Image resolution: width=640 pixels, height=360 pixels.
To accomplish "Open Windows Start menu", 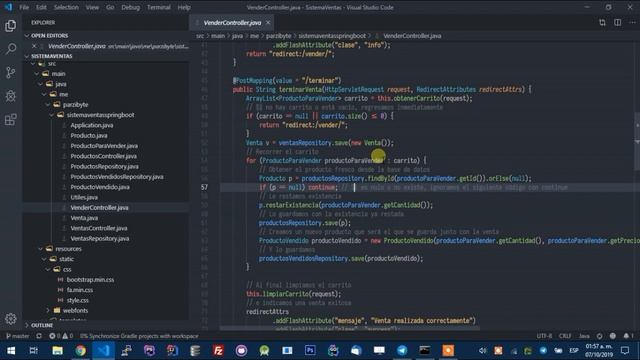I will [x=11, y=350].
